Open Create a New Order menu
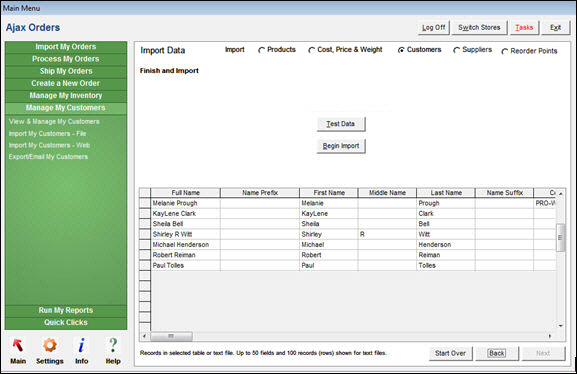This screenshot has width=577, height=374. point(66,83)
